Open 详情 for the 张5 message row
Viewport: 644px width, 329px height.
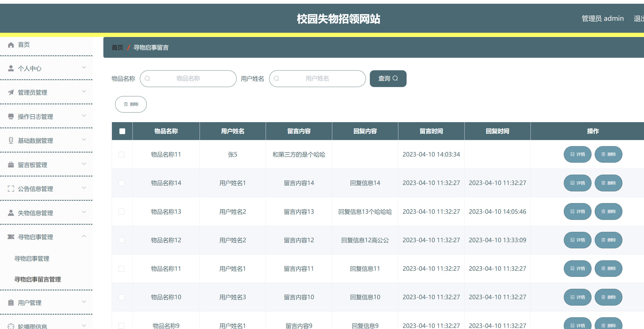click(577, 154)
